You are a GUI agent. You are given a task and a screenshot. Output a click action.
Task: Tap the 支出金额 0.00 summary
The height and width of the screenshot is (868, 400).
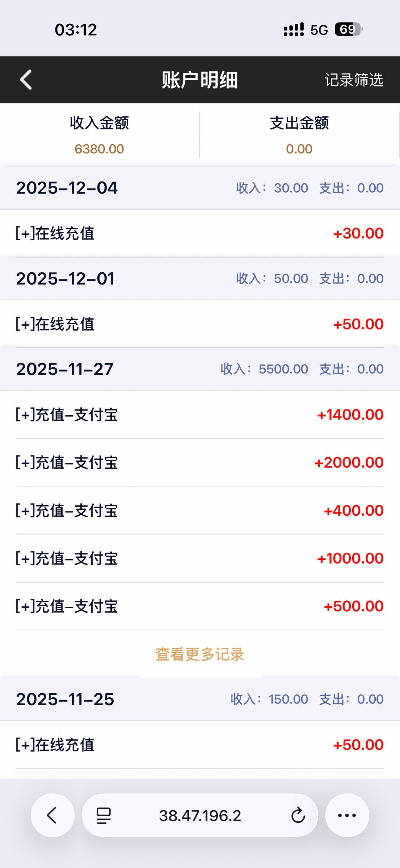(299, 135)
